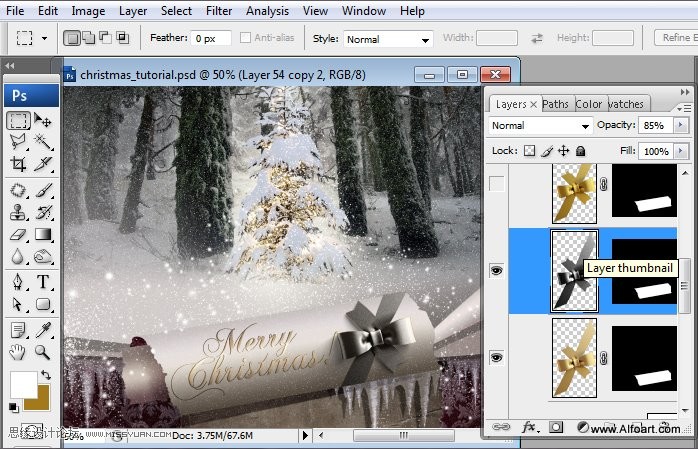Select the Move tool

click(43, 121)
